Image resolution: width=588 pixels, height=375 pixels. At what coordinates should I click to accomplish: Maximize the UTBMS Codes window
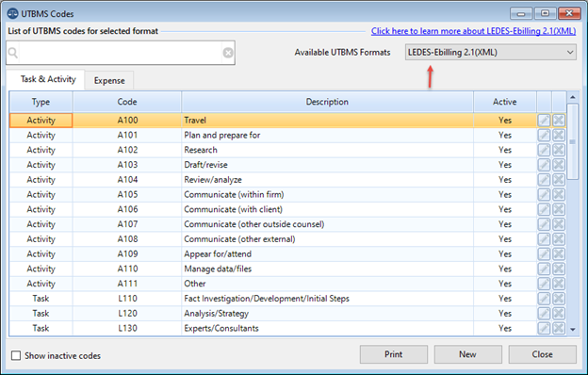point(545,13)
